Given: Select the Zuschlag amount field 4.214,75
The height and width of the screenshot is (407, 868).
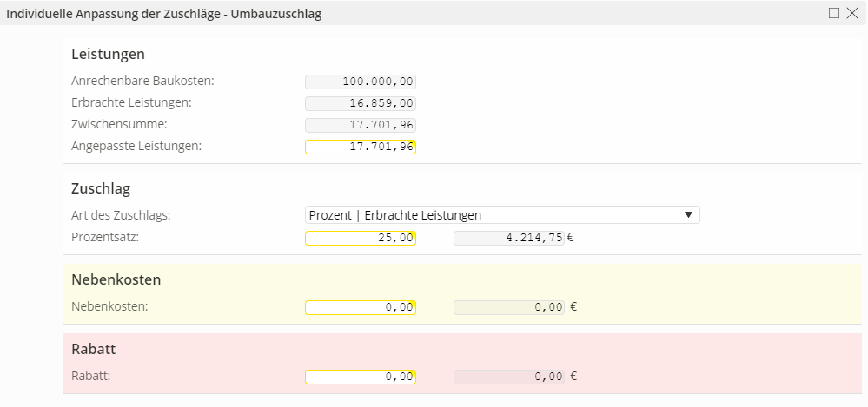Looking at the screenshot, I should (x=509, y=238).
